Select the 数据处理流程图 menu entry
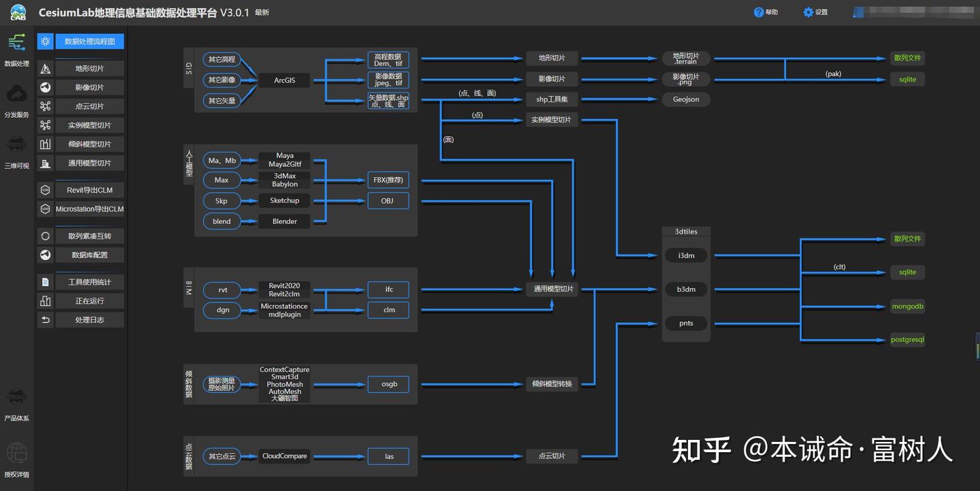 [90, 42]
